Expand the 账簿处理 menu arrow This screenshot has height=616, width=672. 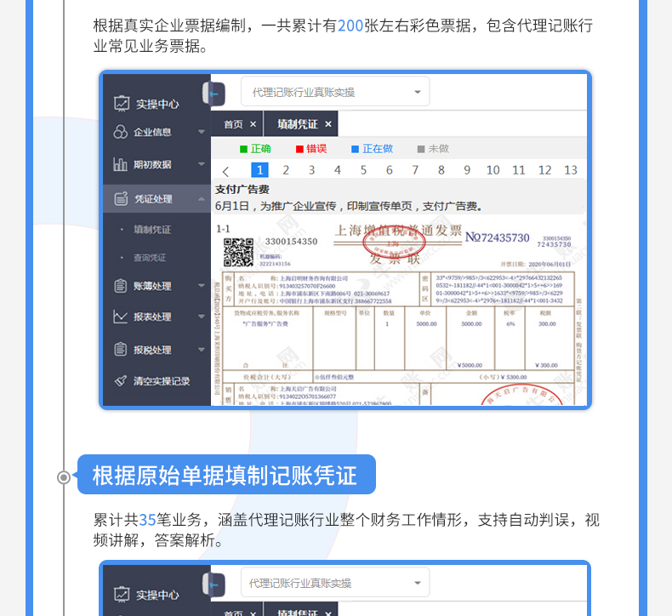click(x=201, y=286)
